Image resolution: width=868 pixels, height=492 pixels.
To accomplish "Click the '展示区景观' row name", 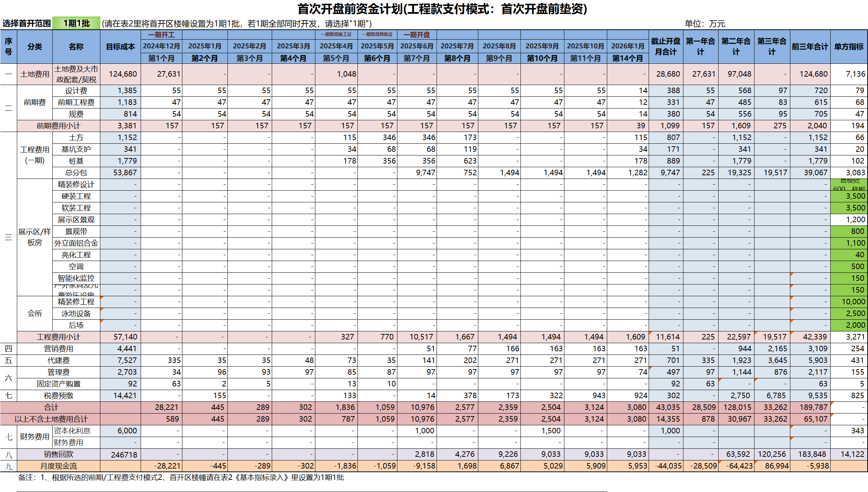I will (x=76, y=220).
